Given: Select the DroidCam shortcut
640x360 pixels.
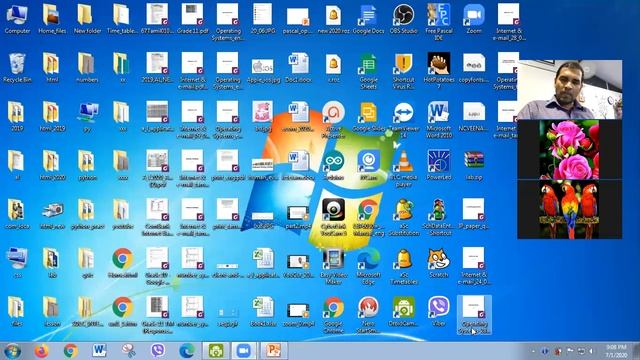Looking at the screenshot, I should click(x=404, y=312).
